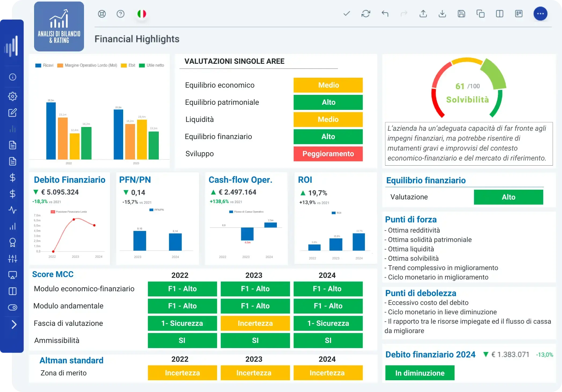The image size is (562, 392).
Task: Open the support lifebuoy icon
Action: [102, 14]
